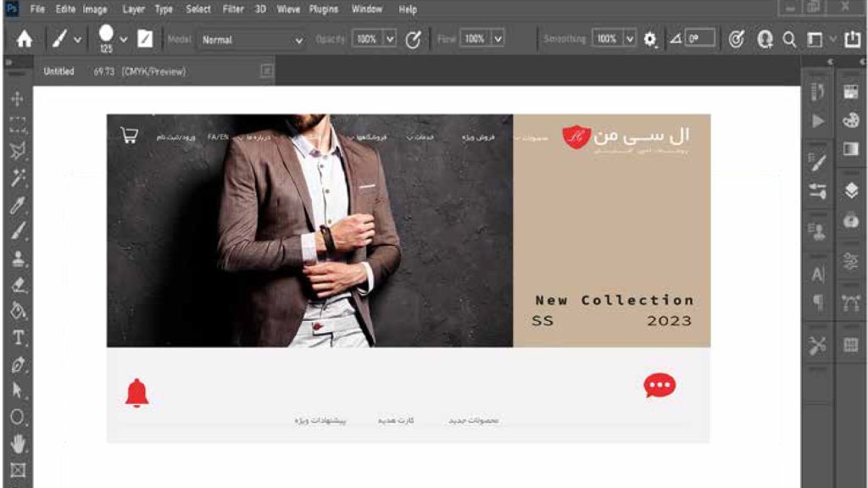The width and height of the screenshot is (868, 488).
Task: Open the Flow percentage dropdown arrow
Action: (498, 39)
